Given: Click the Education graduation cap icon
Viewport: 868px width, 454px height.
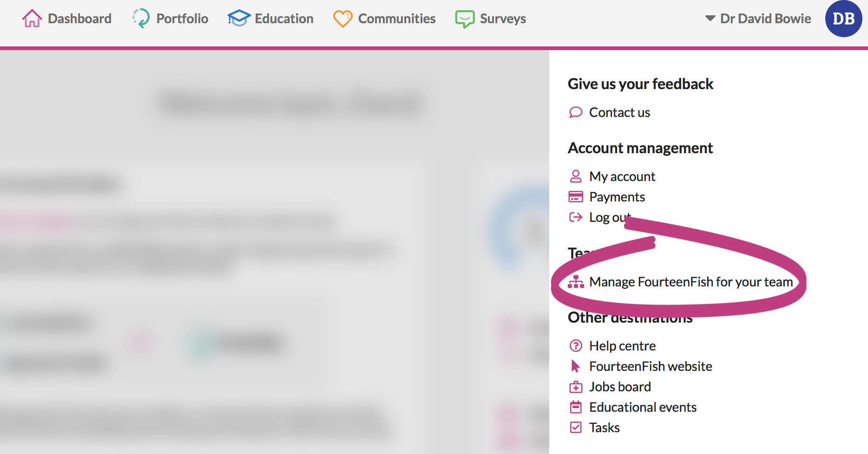Looking at the screenshot, I should pyautogui.click(x=239, y=19).
